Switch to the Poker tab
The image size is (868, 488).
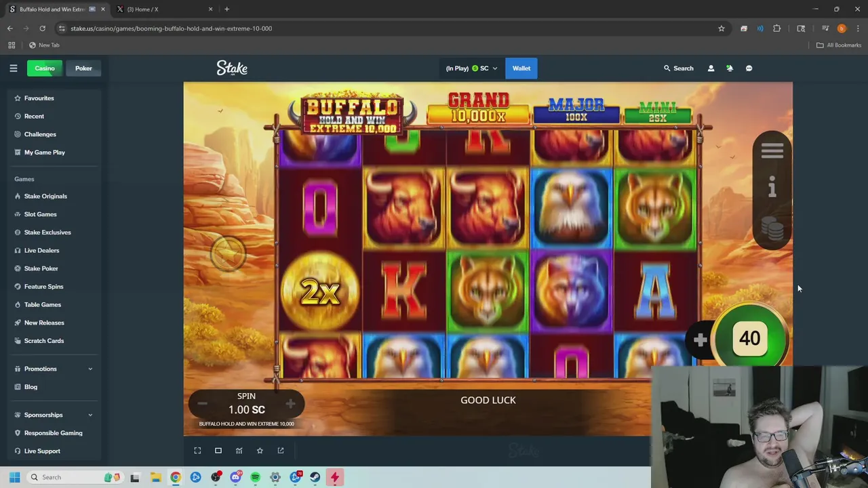(x=83, y=68)
